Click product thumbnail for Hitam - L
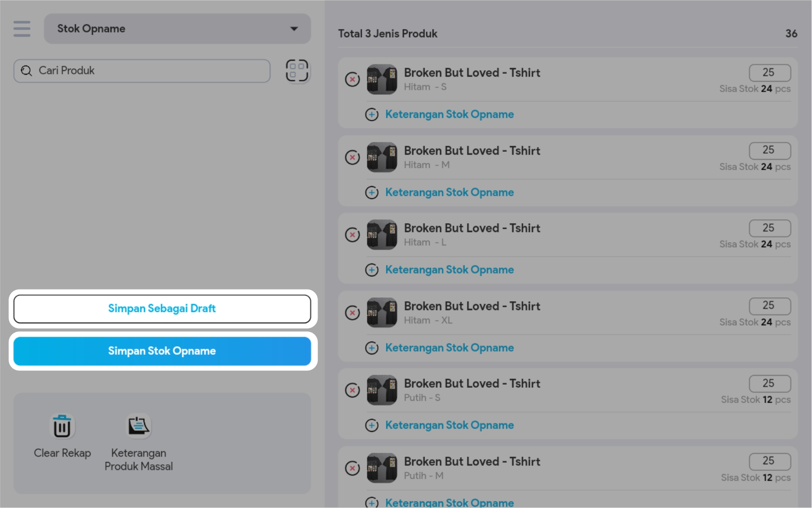Viewport: 812px width, 508px height. pos(382,235)
